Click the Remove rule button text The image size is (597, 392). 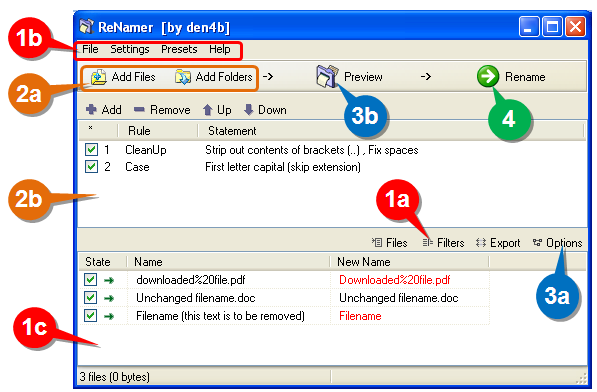click(170, 110)
